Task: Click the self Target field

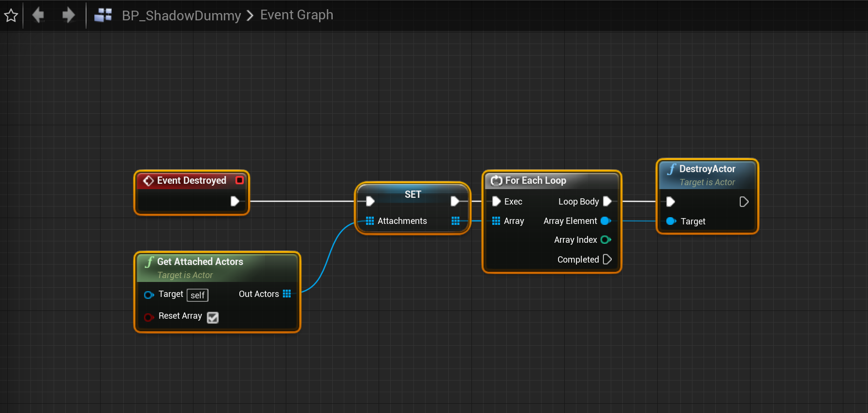Action: 197,295
